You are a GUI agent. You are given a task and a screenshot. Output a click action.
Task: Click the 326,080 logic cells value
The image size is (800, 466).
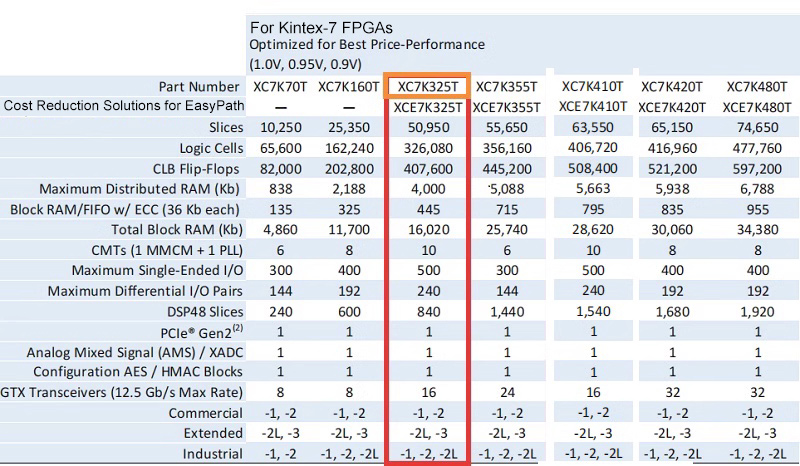[x=427, y=146]
